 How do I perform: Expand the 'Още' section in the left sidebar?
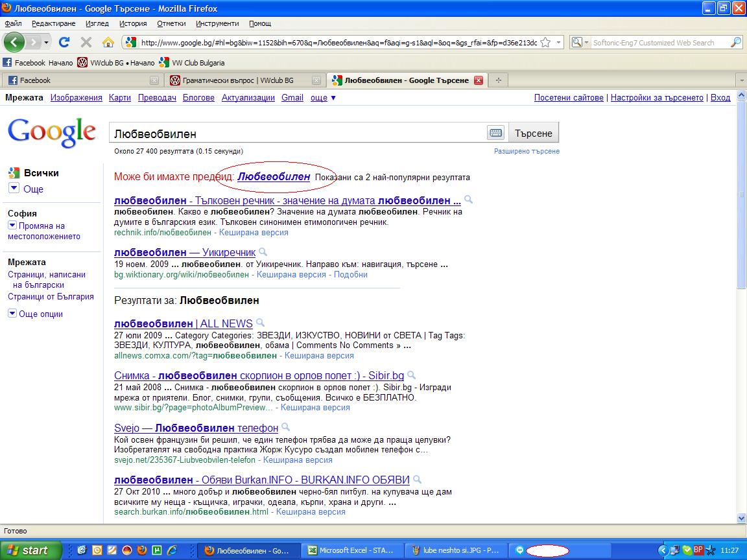click(x=26, y=189)
